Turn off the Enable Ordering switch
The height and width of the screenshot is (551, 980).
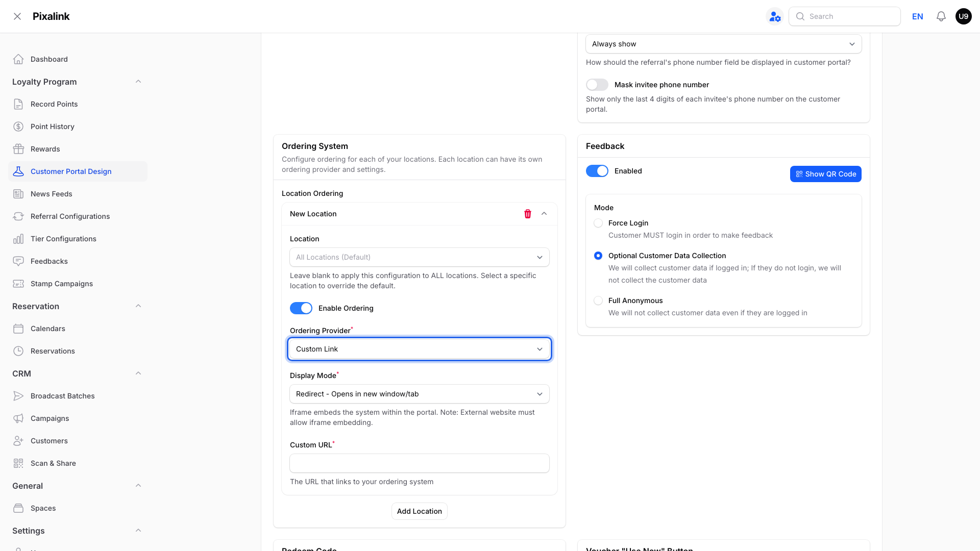[x=301, y=308]
